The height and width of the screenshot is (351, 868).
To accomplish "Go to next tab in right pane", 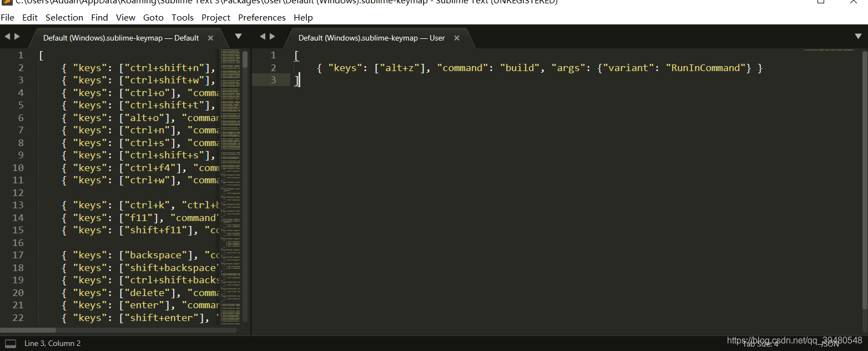I will pyautogui.click(x=272, y=37).
